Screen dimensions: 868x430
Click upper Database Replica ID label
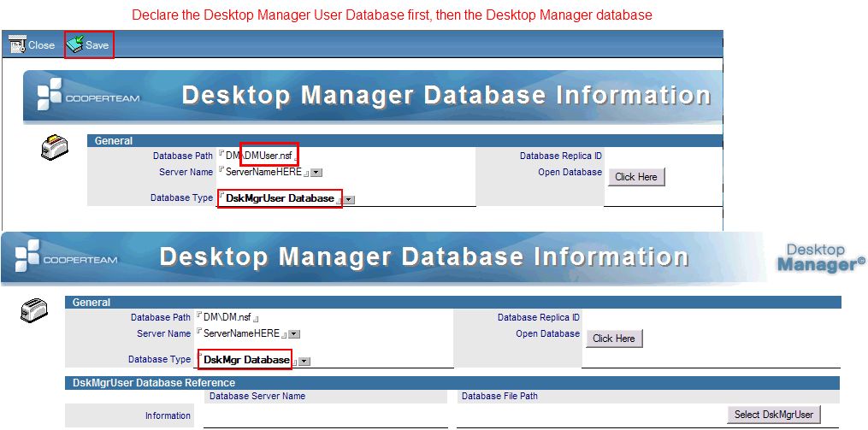[x=561, y=156]
